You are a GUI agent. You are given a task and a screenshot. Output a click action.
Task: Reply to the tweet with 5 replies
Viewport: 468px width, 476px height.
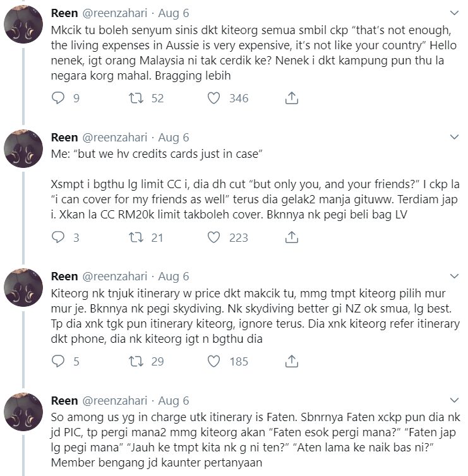pyautogui.click(x=57, y=361)
